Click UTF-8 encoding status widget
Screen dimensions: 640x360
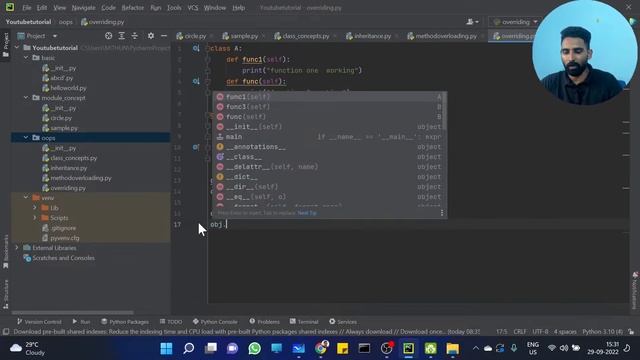point(540,331)
